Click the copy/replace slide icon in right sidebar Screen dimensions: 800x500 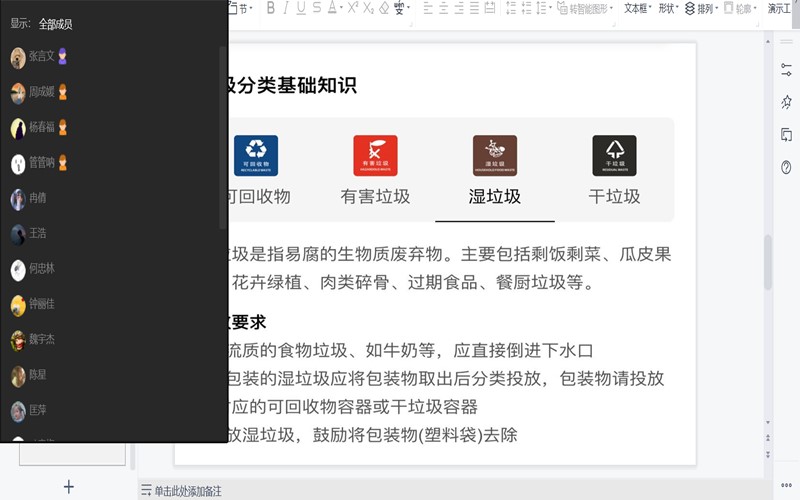point(786,135)
